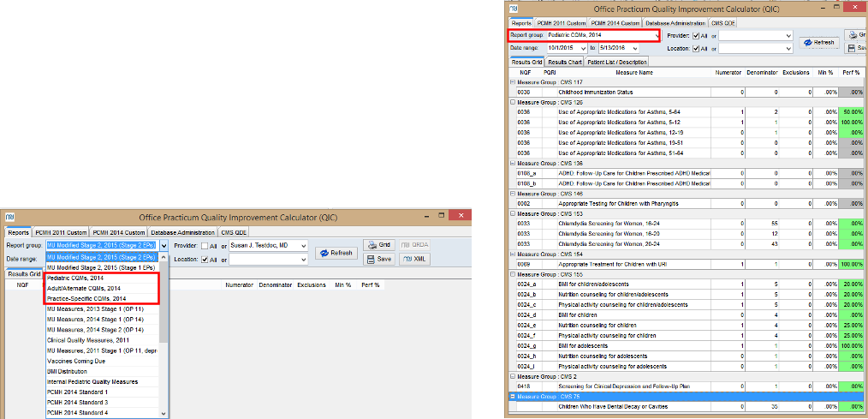
Task: Close the open Report group dropdown arrow
Action: pos(163,246)
